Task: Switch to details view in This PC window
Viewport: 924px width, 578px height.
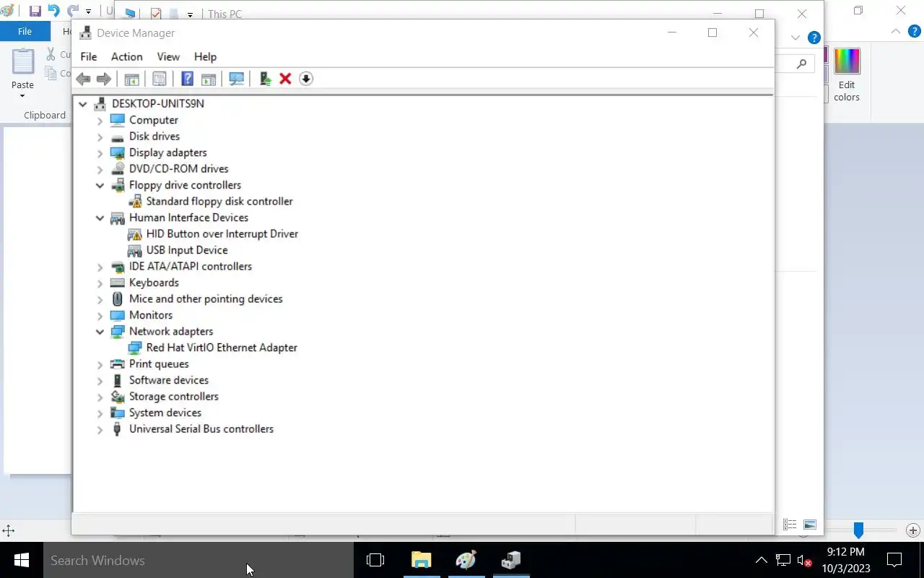Action: (x=790, y=525)
